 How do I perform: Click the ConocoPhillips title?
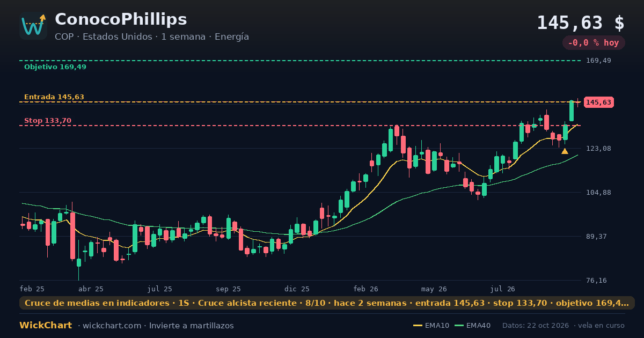(121, 19)
